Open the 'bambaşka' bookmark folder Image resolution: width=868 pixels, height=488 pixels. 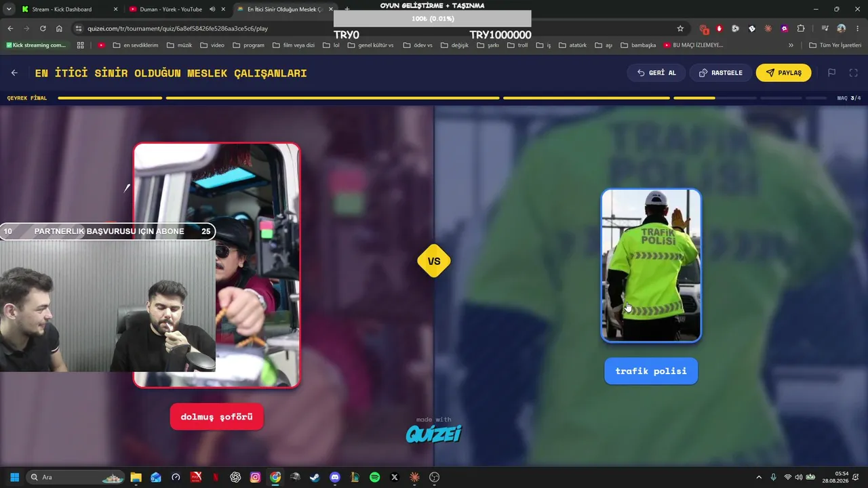637,45
